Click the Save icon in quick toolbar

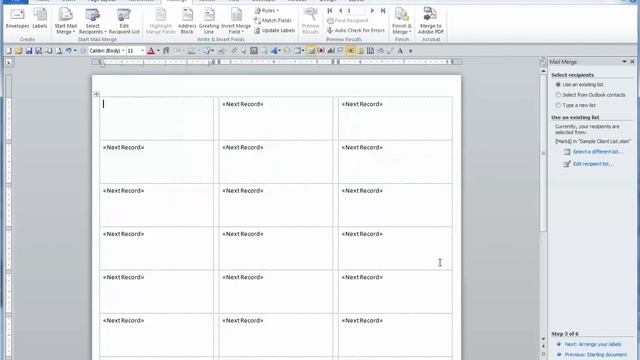(29, 51)
